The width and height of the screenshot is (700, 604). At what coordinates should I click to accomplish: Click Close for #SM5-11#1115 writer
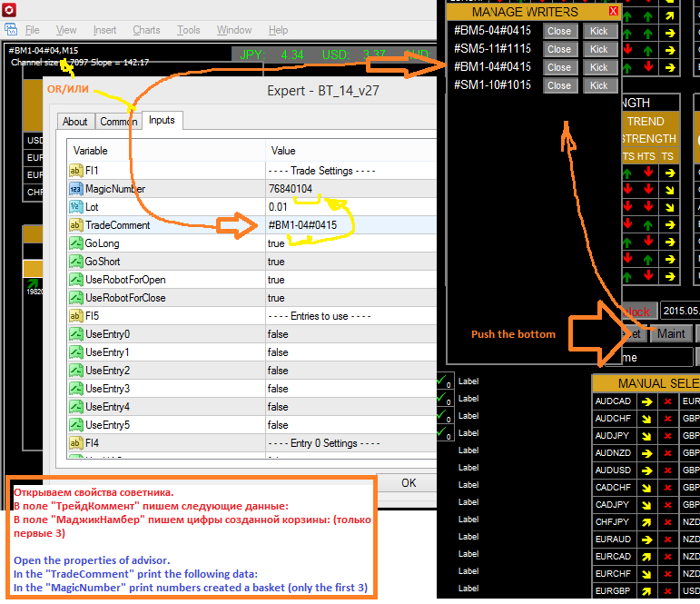coord(560,49)
